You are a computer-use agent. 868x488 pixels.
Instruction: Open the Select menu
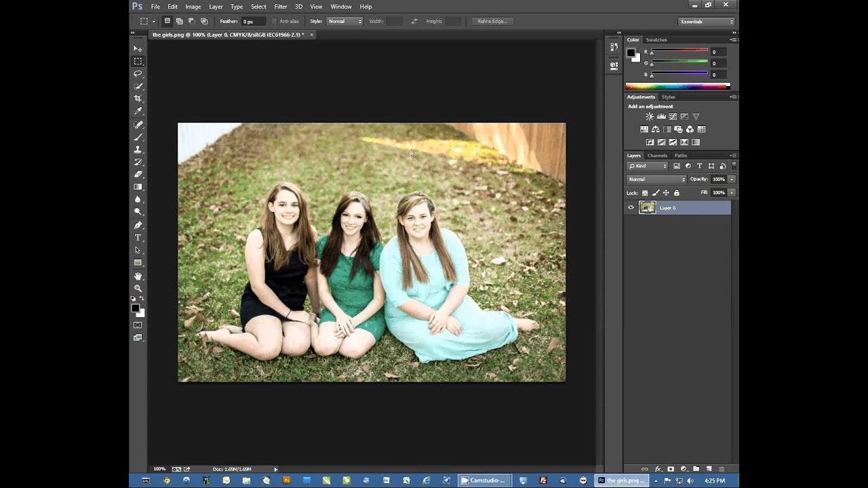pyautogui.click(x=258, y=7)
